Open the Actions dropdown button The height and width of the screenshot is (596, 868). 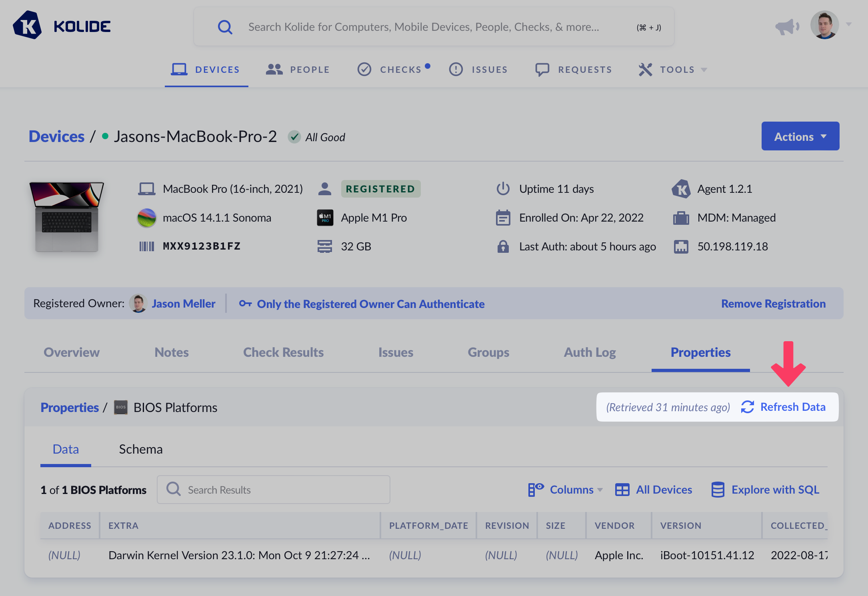coord(800,136)
